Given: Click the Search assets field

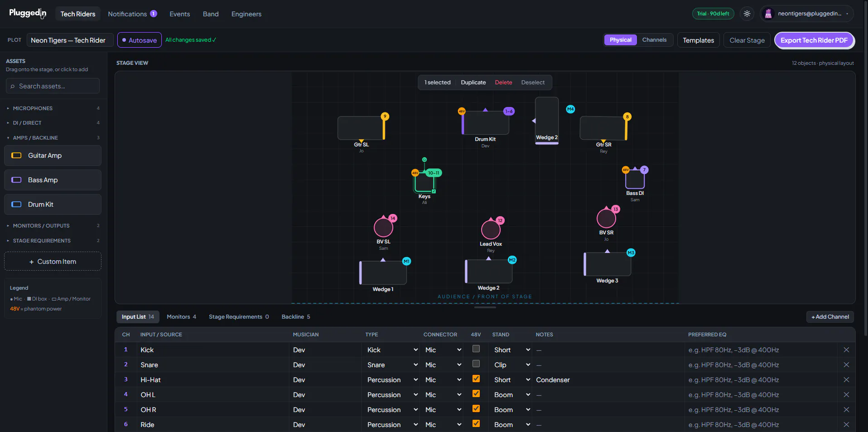Looking at the screenshot, I should [53, 86].
